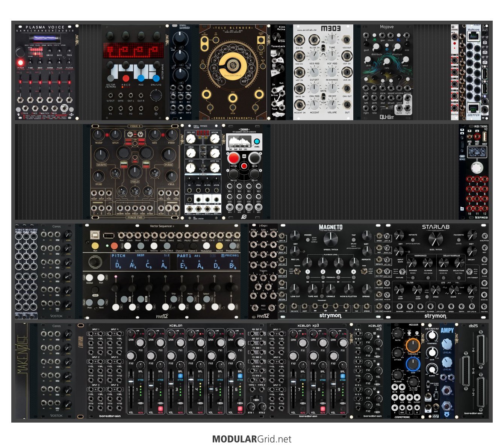The width and height of the screenshot is (504, 447).
Task: Click the big red button on Zadar
Action: [233, 158]
